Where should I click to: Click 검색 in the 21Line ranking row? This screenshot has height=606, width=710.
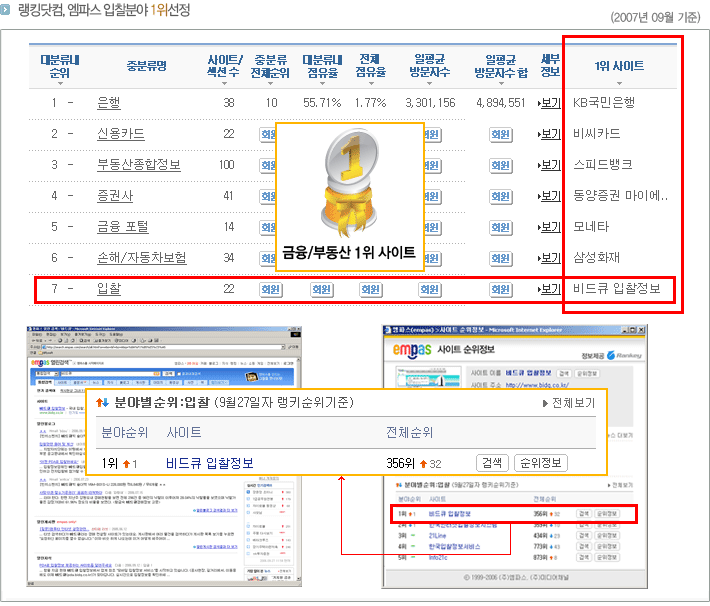(584, 536)
